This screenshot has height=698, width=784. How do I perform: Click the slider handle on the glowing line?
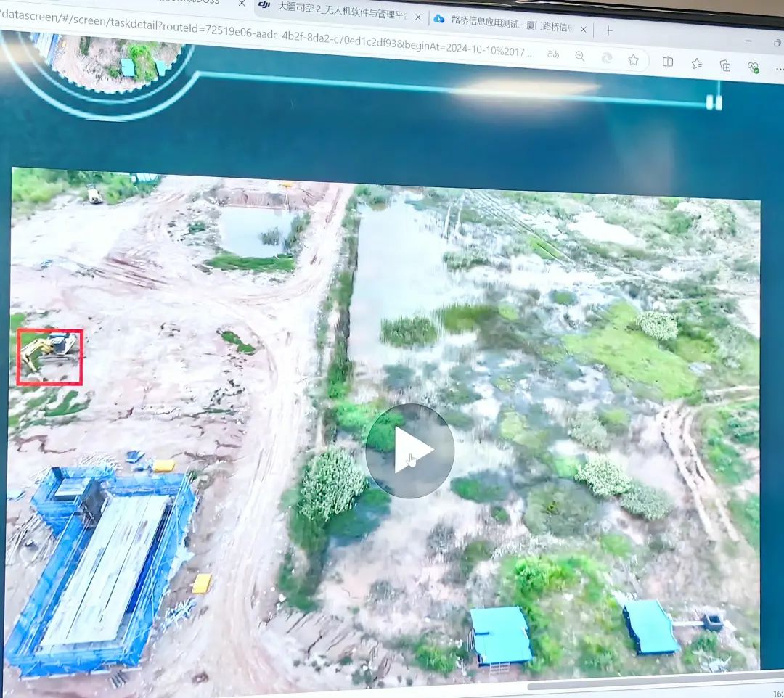pyautogui.click(x=714, y=102)
